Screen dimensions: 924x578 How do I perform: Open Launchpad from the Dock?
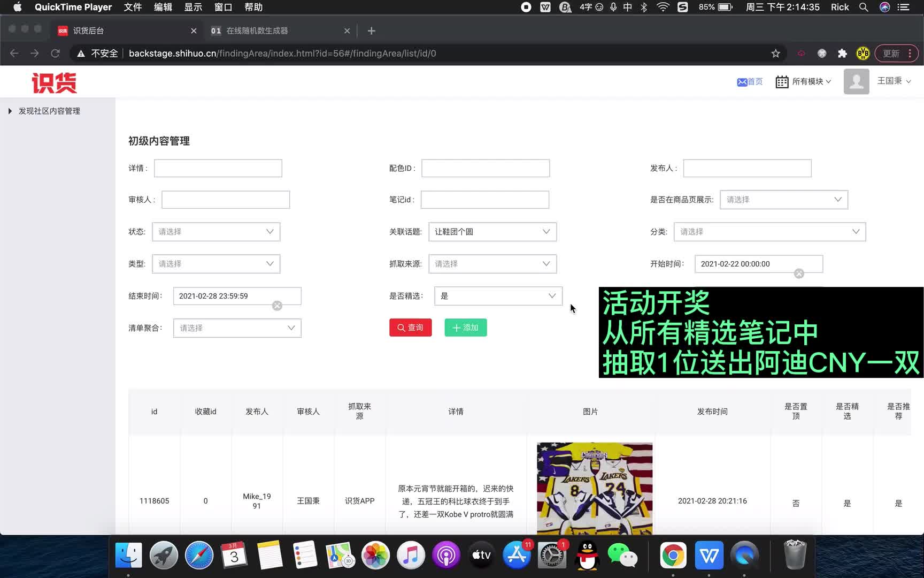click(x=164, y=555)
